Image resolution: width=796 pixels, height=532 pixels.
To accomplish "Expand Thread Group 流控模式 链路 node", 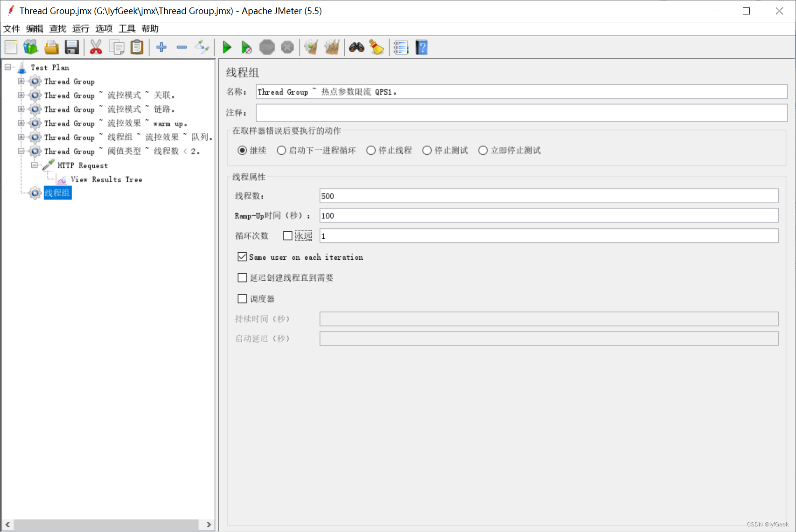I will (21, 109).
